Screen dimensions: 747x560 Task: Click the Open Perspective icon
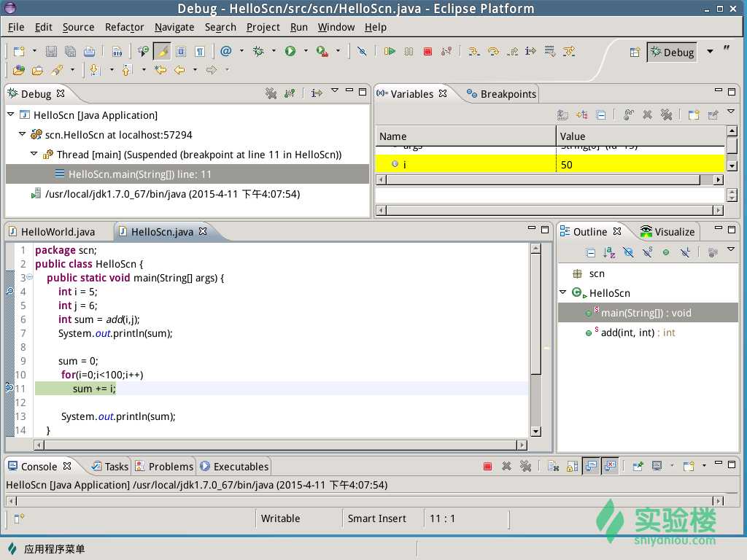pyautogui.click(x=635, y=52)
